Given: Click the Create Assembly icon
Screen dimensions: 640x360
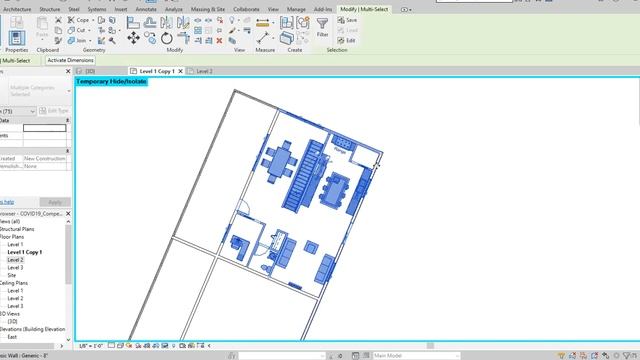Looking at the screenshot, I should pyautogui.click(x=287, y=23).
